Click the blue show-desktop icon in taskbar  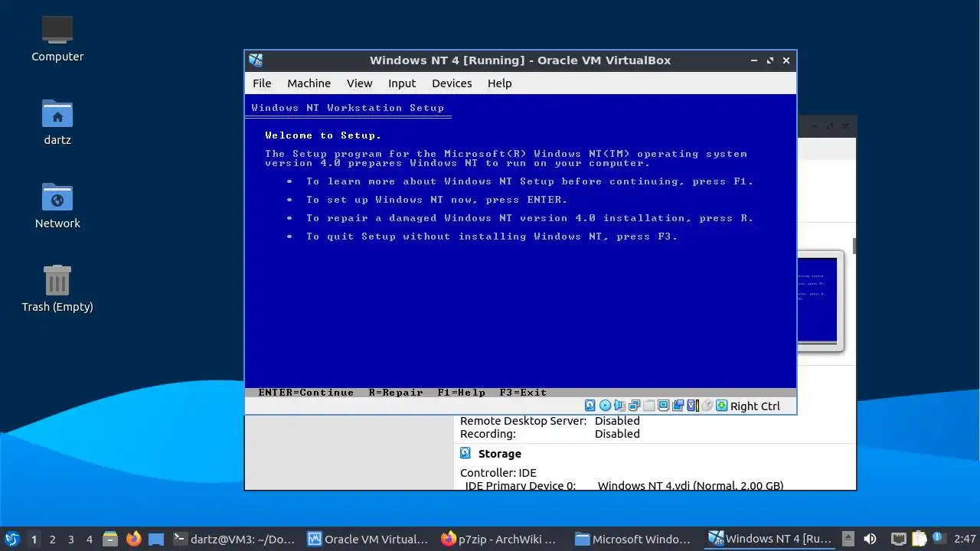point(156,539)
